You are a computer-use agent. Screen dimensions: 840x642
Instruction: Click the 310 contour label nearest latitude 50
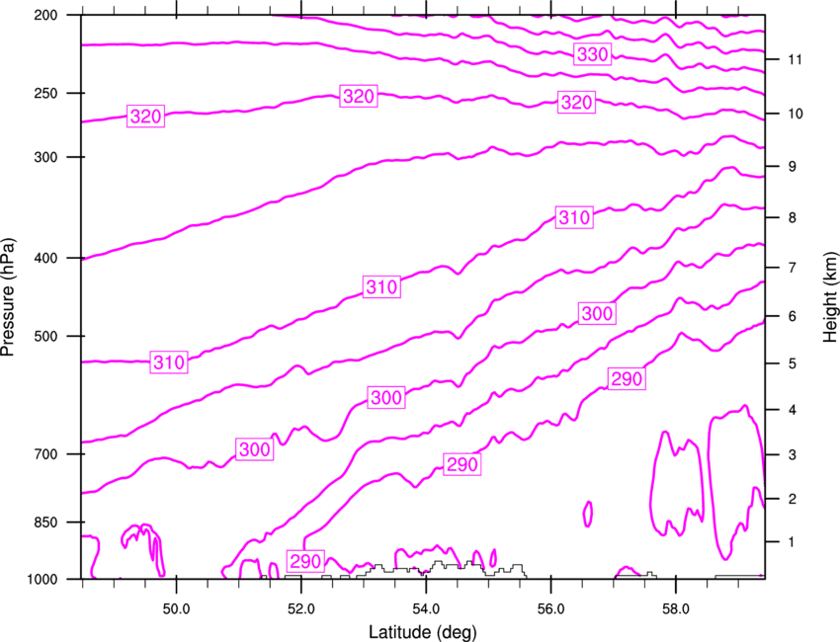tap(169, 362)
